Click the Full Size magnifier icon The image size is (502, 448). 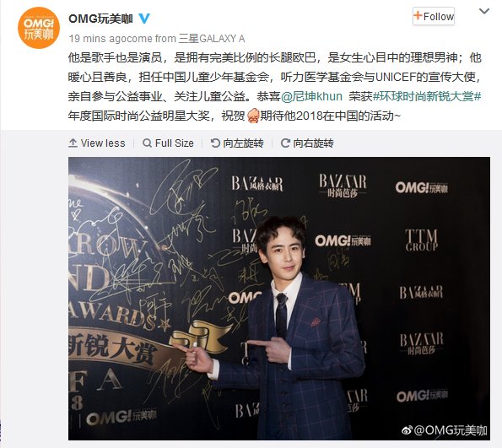[147, 143]
